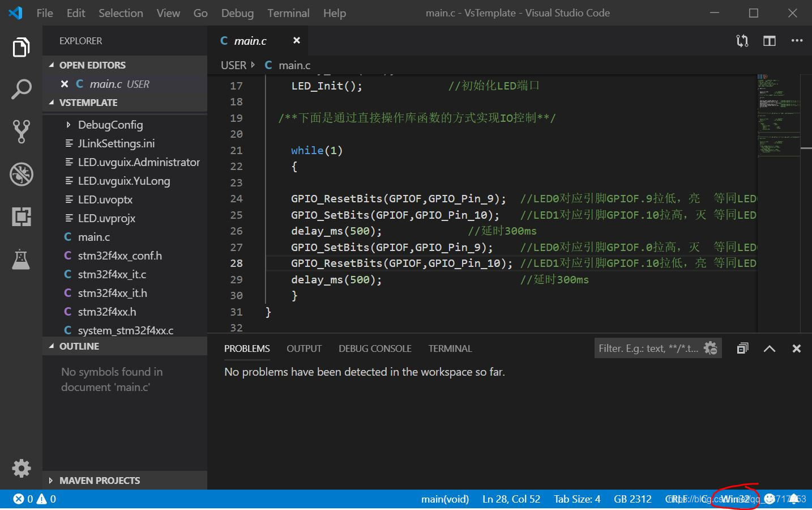Screen dimensions: 812x510
Task: Click Tab Size: 4 in status bar
Action: (x=577, y=499)
